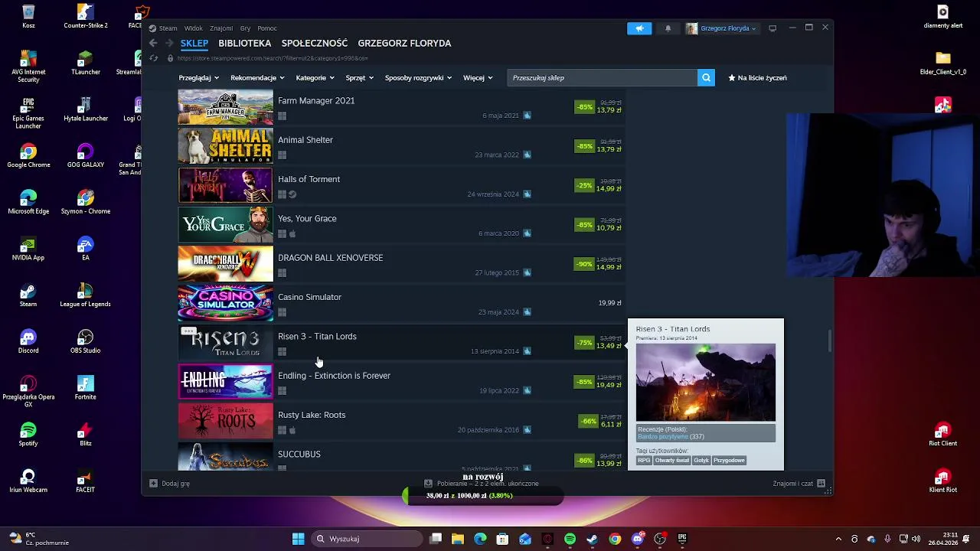
Task: Open the Steam announcements megaphone button
Action: click(639, 28)
